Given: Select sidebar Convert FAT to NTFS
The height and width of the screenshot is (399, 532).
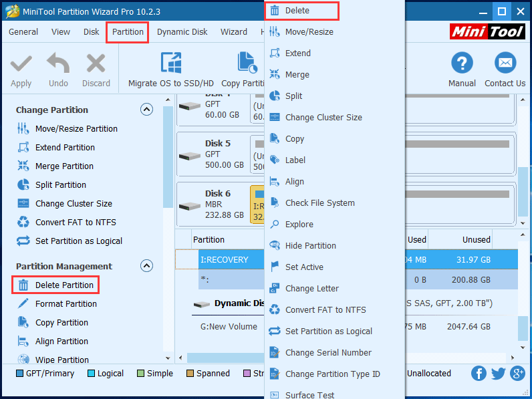Looking at the screenshot, I should [67, 223].
